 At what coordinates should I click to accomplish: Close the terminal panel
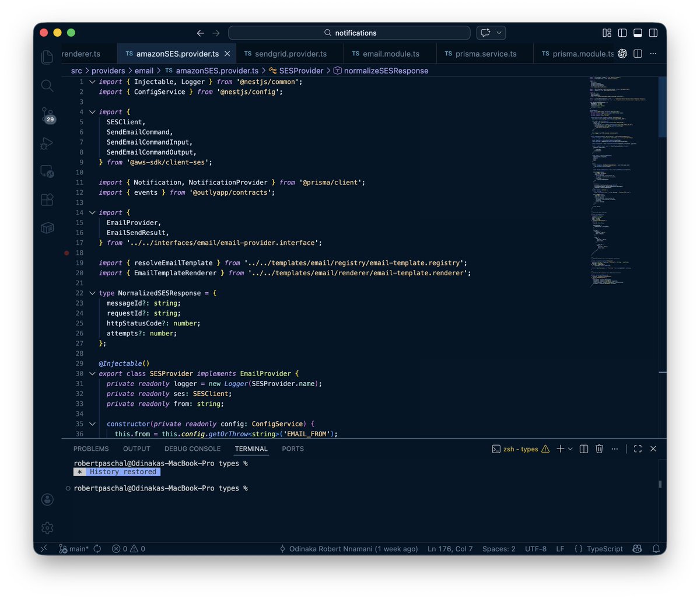653,449
